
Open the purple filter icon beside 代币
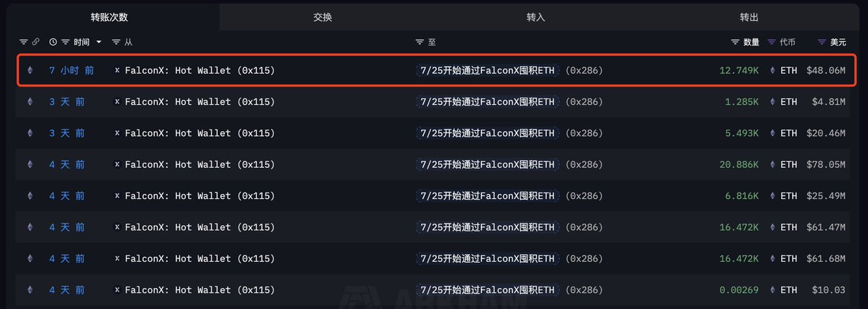(772, 43)
